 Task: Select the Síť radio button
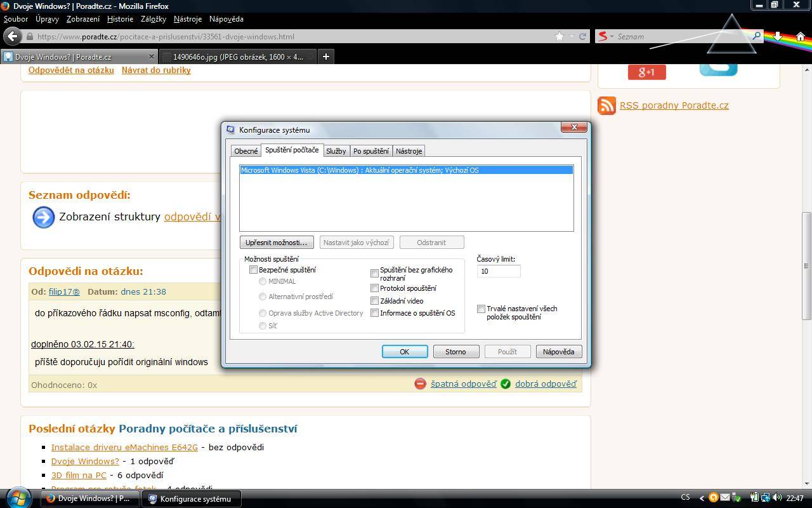[x=262, y=326]
